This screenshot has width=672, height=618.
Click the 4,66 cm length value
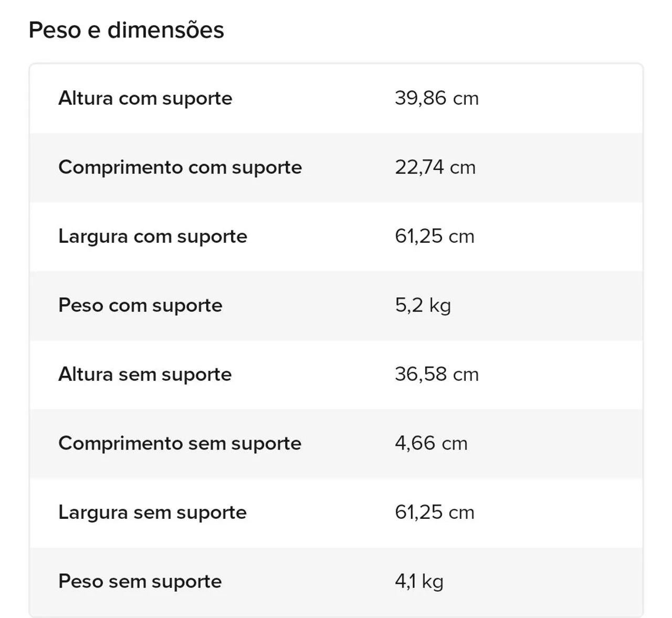tap(430, 443)
